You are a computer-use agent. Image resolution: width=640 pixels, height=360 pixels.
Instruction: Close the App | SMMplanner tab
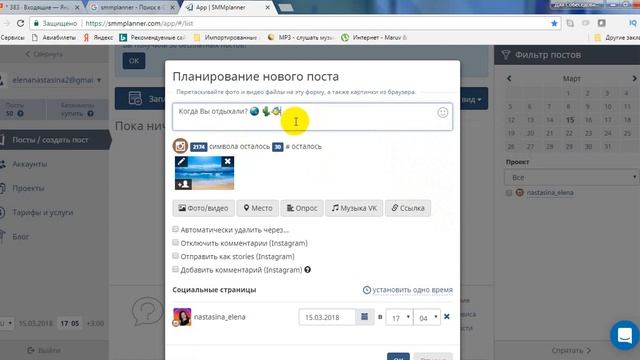pos(268,7)
